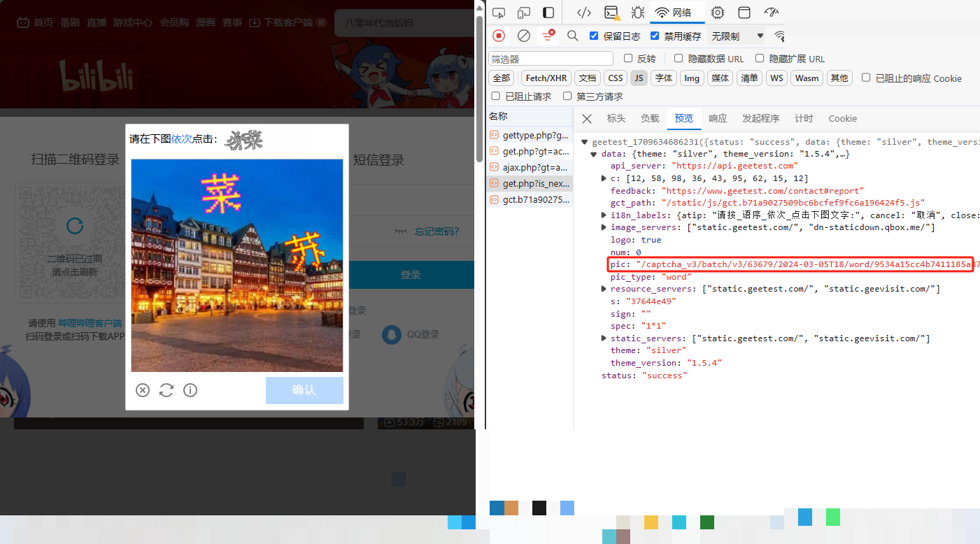Collapse the data object node

595,154
